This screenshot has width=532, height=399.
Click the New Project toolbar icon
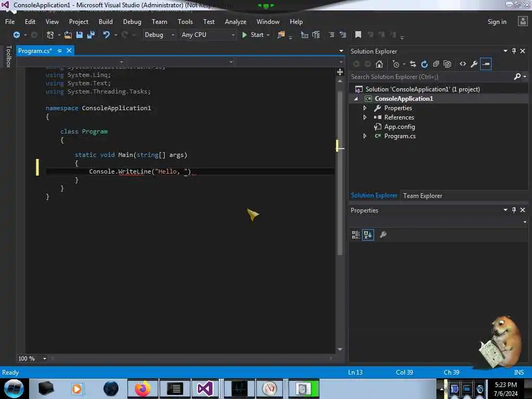50,35
